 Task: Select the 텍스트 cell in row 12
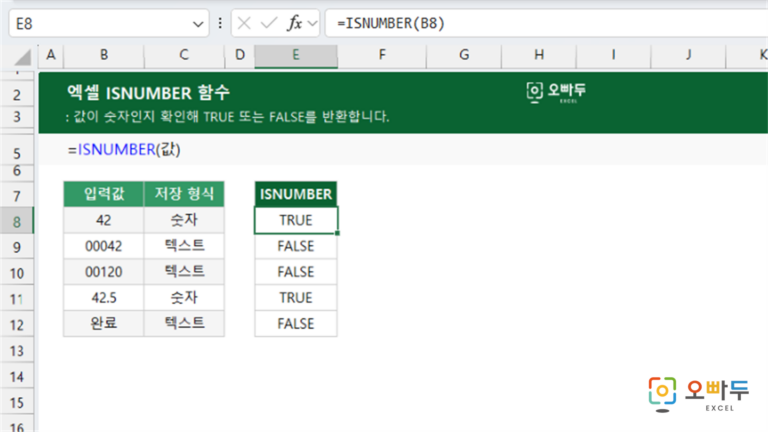click(184, 323)
